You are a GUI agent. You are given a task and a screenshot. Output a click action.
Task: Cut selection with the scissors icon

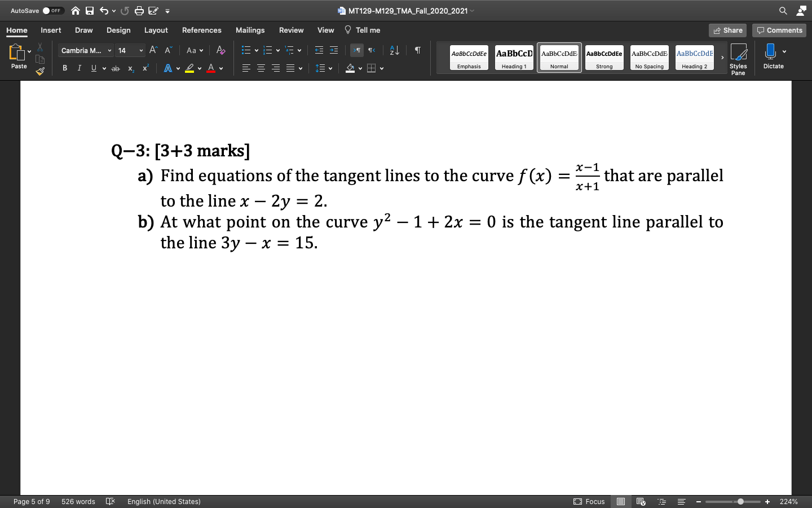click(40, 47)
